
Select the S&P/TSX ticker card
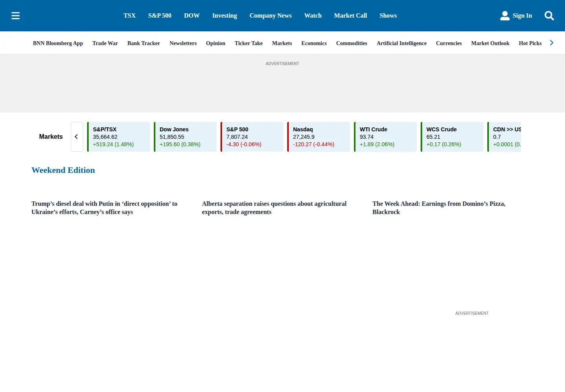click(118, 137)
